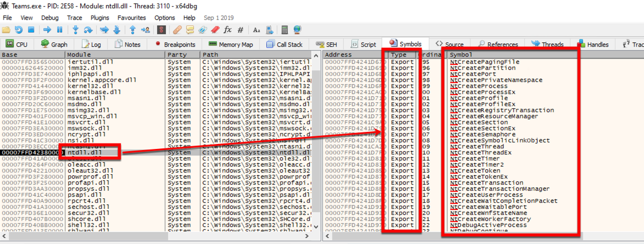Image resolution: width=644 pixels, height=244 pixels.
Task: Restart the debugged program
Action: pos(19,29)
